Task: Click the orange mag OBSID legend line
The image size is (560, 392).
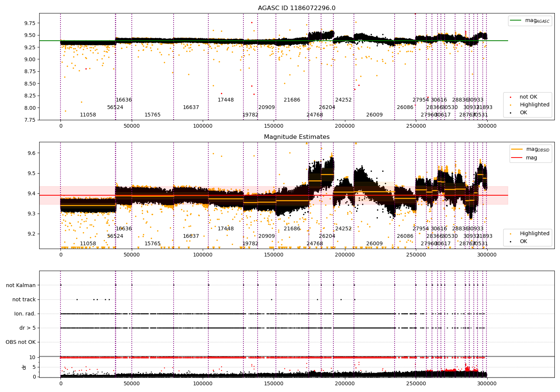Action: [517, 149]
